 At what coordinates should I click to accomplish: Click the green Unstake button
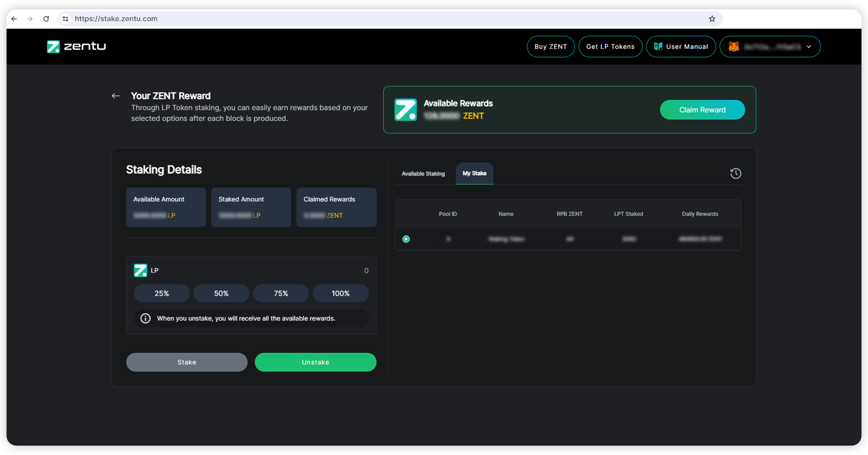click(x=315, y=362)
